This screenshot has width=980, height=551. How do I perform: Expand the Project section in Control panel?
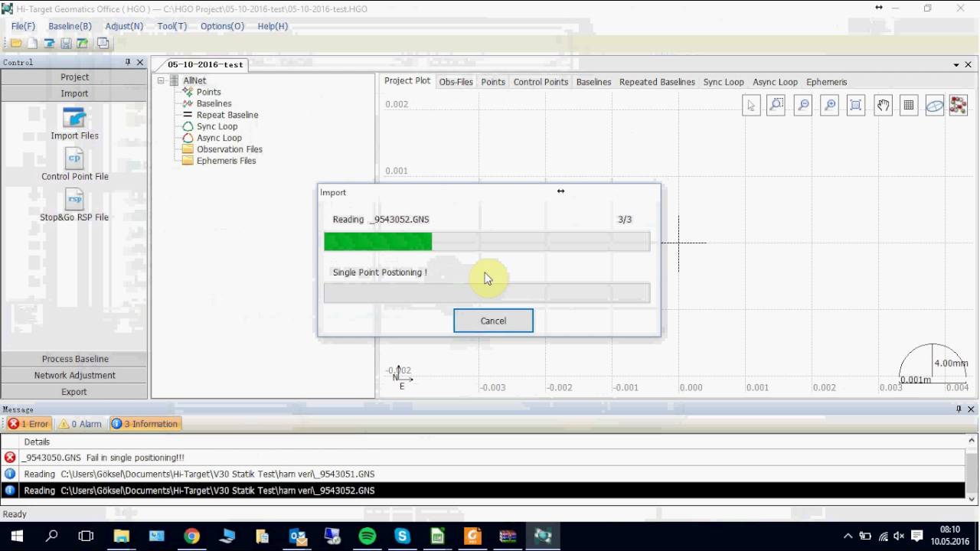click(74, 77)
